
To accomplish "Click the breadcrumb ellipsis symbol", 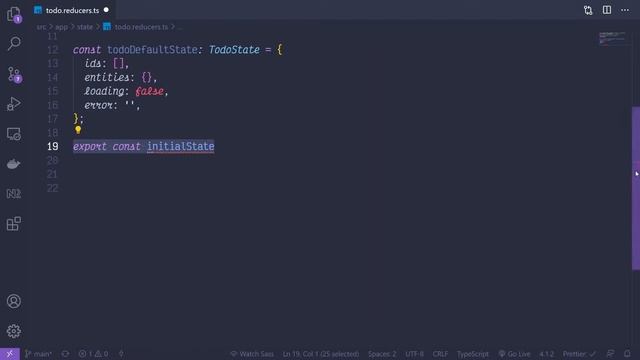I will [180, 27].
